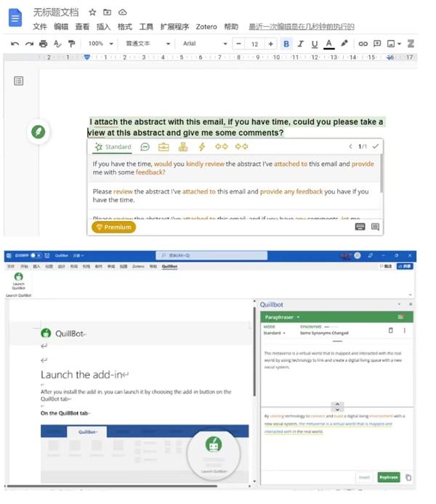
Task: Toggle Bold formatting in Docs toolbar
Action: [286, 44]
